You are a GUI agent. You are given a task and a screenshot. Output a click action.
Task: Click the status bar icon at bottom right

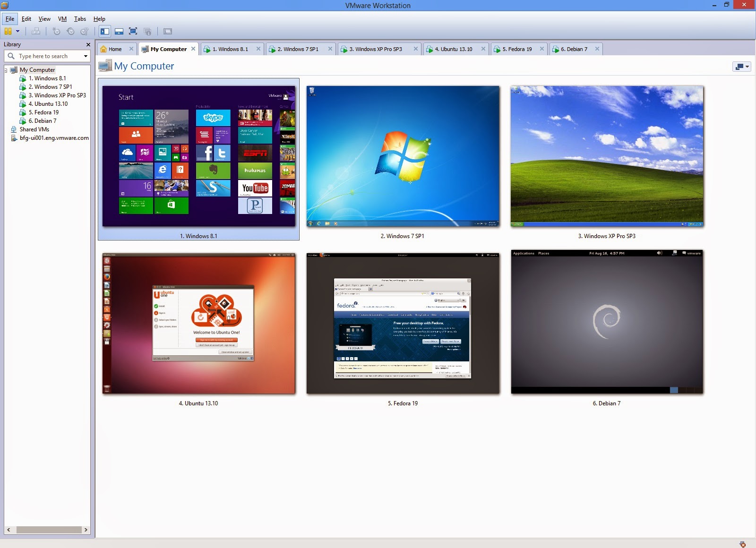(743, 544)
